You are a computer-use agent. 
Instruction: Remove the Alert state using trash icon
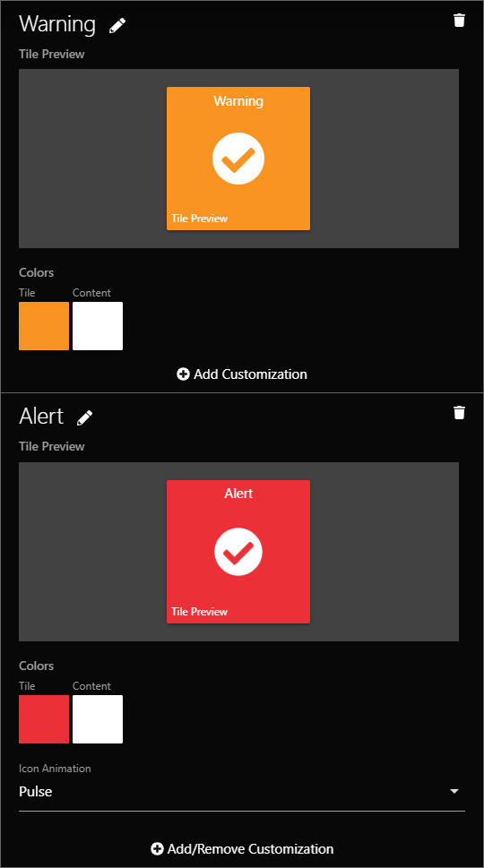459,413
